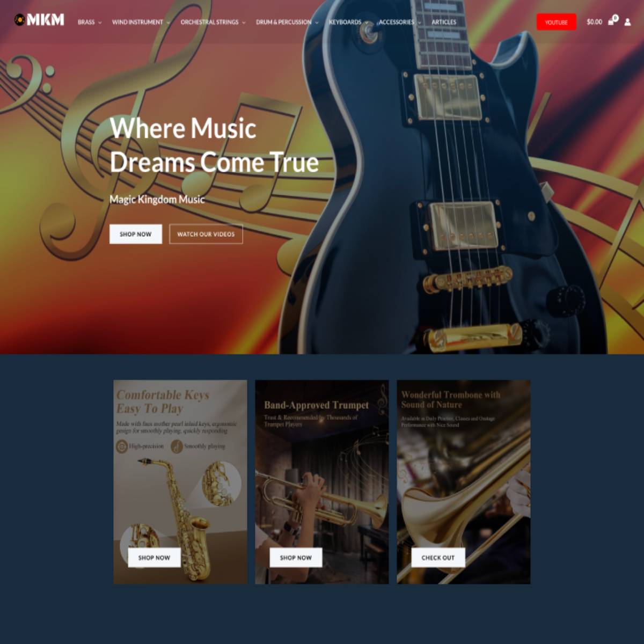Screen dimensions: 644x644
Task: Open the Keyboards menu item
Action: [345, 22]
